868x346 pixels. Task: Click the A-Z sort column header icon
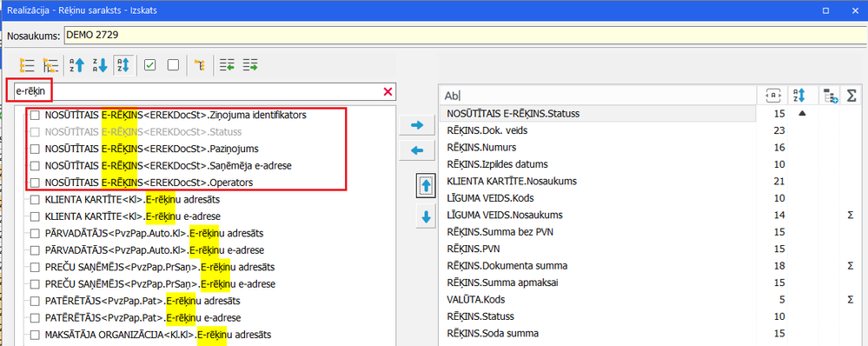tap(798, 96)
